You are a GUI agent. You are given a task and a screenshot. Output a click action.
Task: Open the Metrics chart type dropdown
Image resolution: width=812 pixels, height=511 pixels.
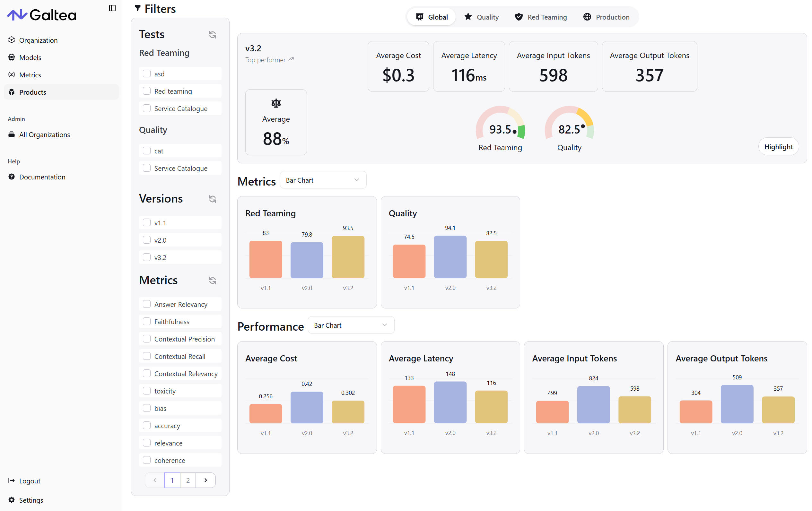click(323, 180)
